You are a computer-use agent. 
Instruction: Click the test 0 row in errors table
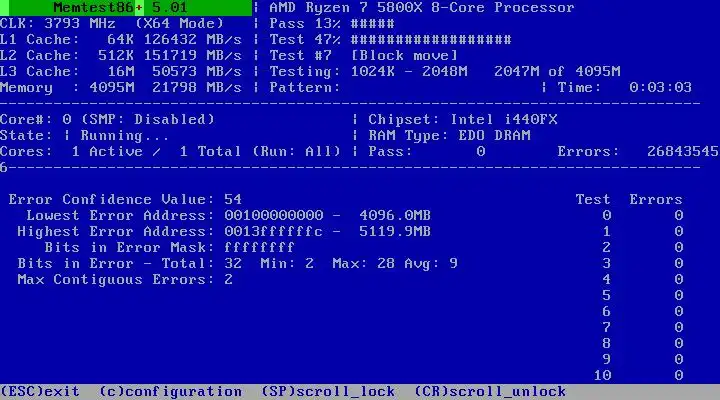pos(643,215)
